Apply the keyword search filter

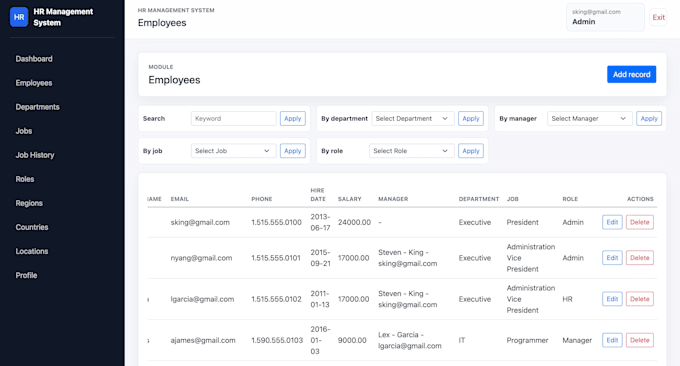pos(293,118)
